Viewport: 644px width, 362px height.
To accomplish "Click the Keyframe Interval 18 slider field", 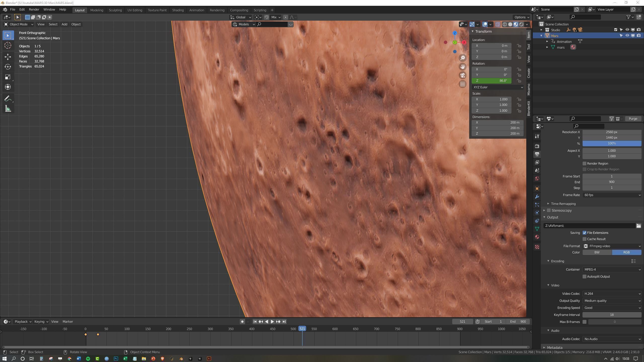I will [x=612, y=315].
